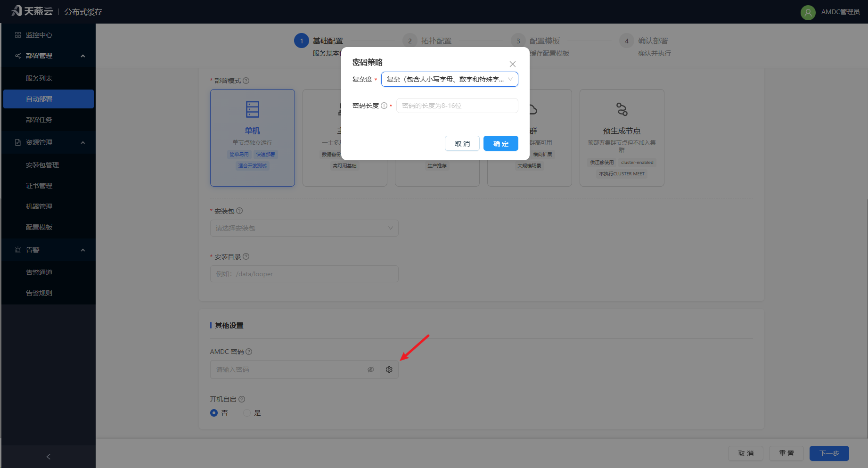Click the help icon beside 安装包
Image resolution: width=868 pixels, height=468 pixels.
point(239,211)
